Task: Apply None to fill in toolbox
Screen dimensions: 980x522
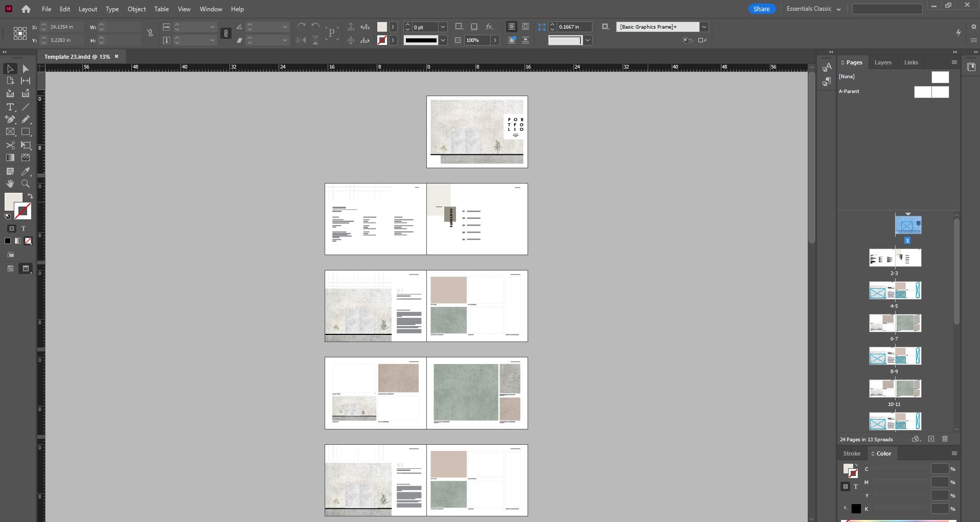Action: pos(28,241)
